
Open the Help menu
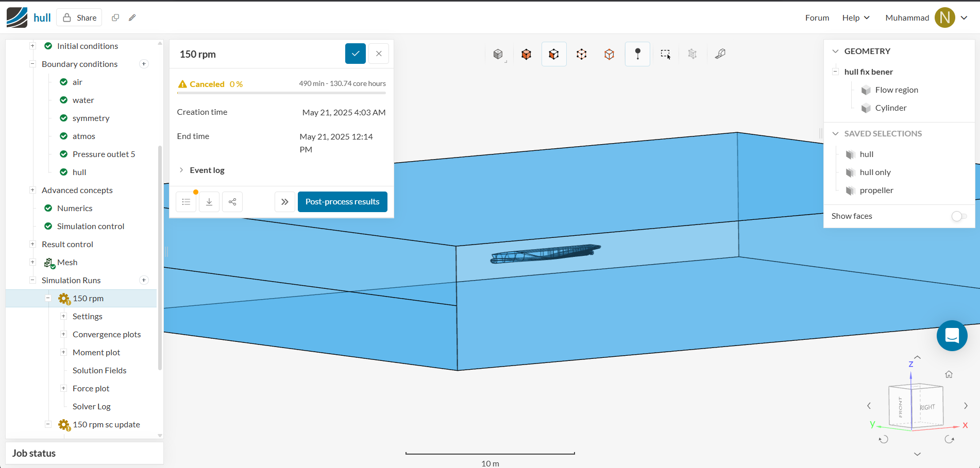(x=855, y=17)
